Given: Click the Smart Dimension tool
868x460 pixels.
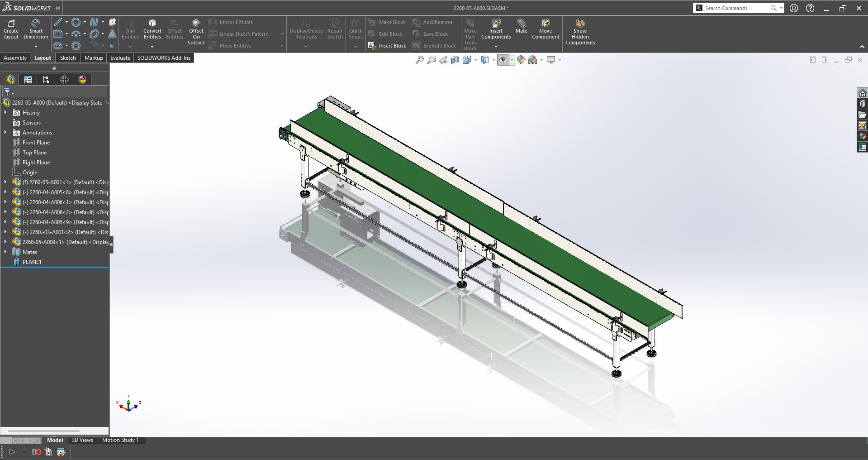Looking at the screenshot, I should point(36,29).
